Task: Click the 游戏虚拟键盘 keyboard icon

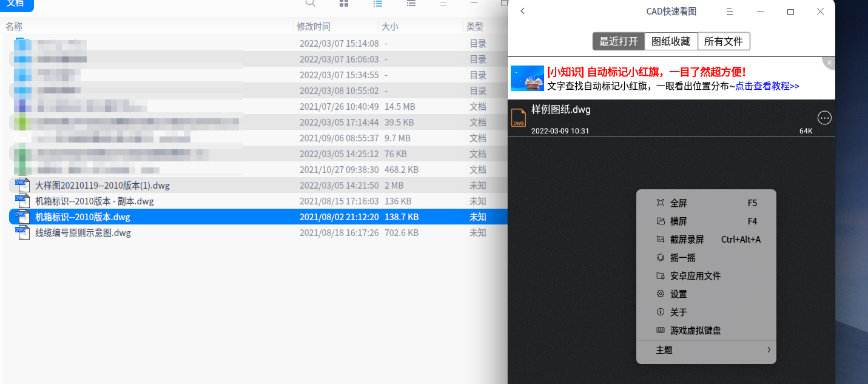Action: (x=661, y=331)
